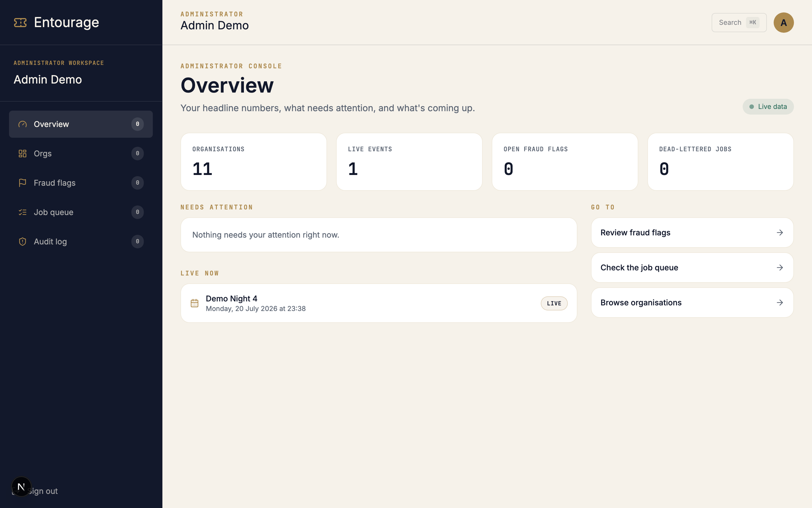Click the count badge on Job queue
The image size is (812, 508).
138,212
